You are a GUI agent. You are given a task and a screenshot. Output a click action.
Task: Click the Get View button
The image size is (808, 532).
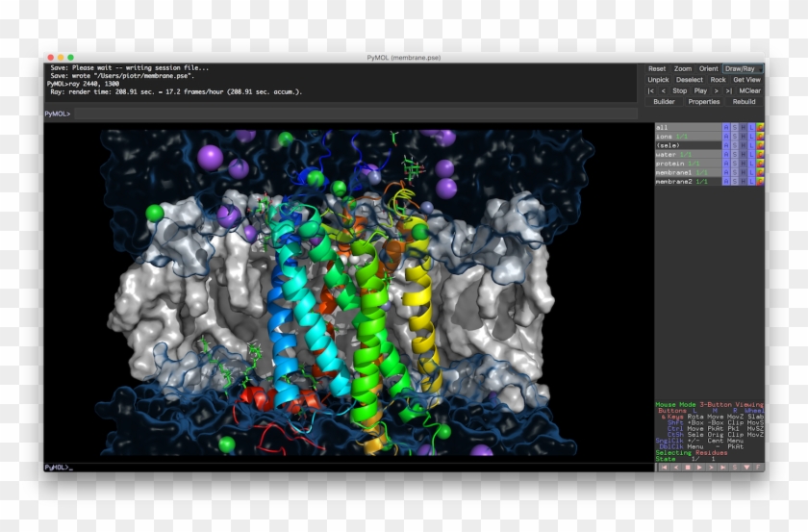pyautogui.click(x=747, y=80)
